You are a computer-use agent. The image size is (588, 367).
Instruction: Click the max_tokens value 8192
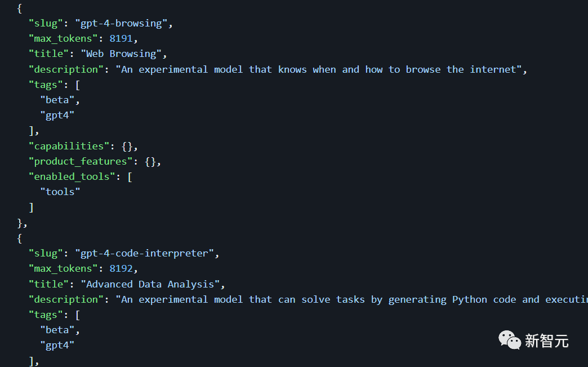point(121,268)
